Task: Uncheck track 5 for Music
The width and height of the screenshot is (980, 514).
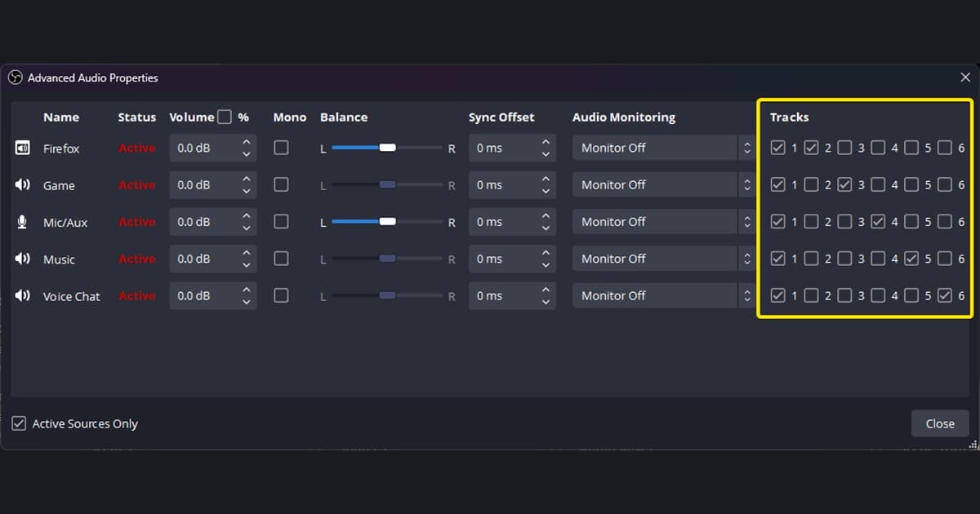Action: click(x=911, y=258)
